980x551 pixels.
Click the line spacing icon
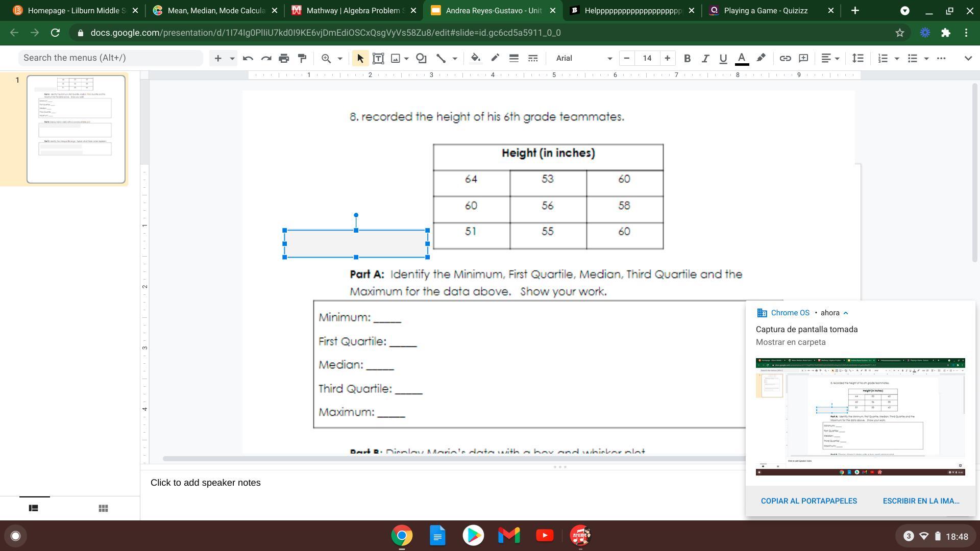pyautogui.click(x=858, y=58)
